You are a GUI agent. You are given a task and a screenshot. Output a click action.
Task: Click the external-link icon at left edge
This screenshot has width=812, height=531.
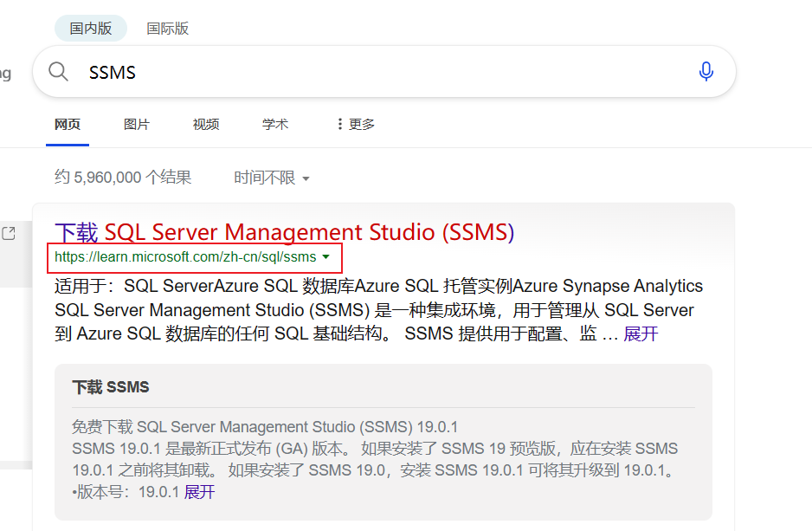(9, 233)
